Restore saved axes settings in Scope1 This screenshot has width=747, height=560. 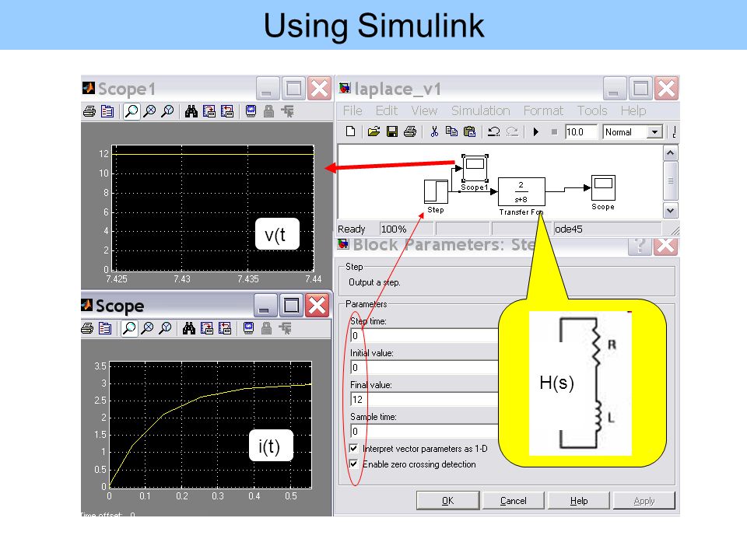click(227, 111)
